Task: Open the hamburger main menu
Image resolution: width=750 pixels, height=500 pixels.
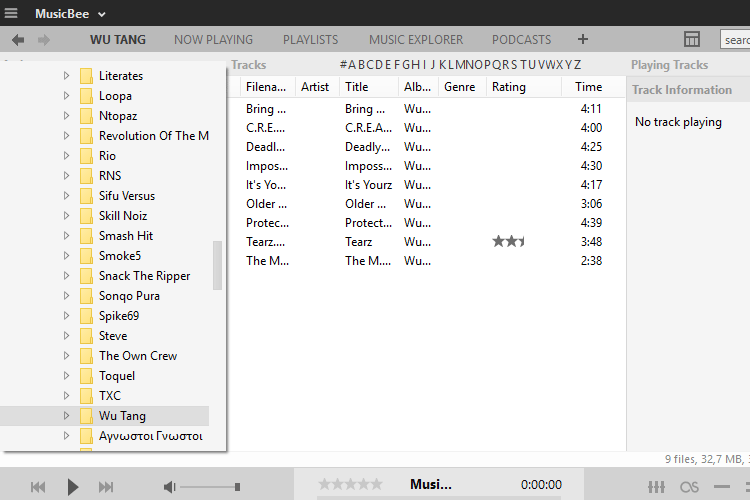Action: pyautogui.click(x=11, y=13)
